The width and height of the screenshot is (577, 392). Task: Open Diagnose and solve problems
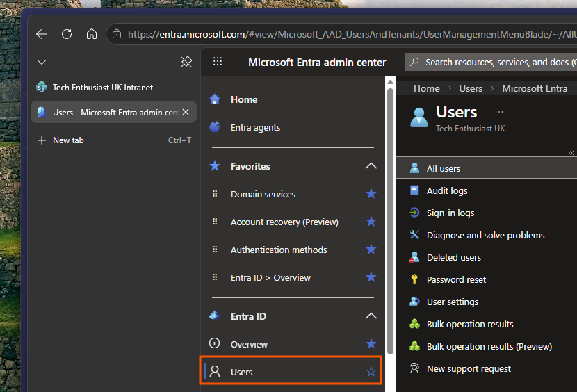(487, 235)
